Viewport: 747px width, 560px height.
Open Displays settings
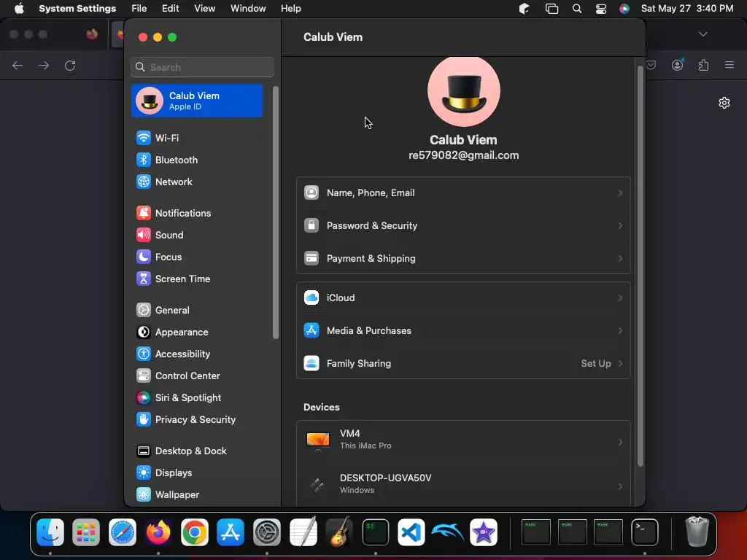[197, 473]
